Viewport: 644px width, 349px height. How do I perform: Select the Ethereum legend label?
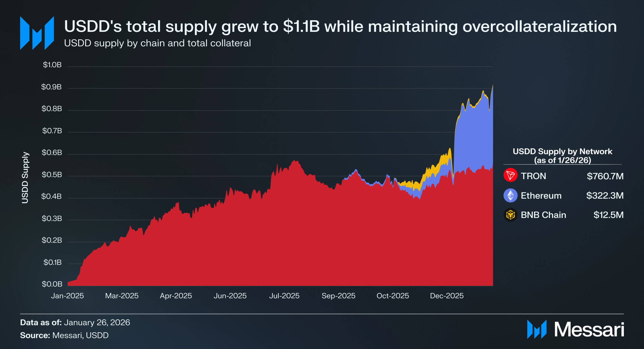coord(541,196)
